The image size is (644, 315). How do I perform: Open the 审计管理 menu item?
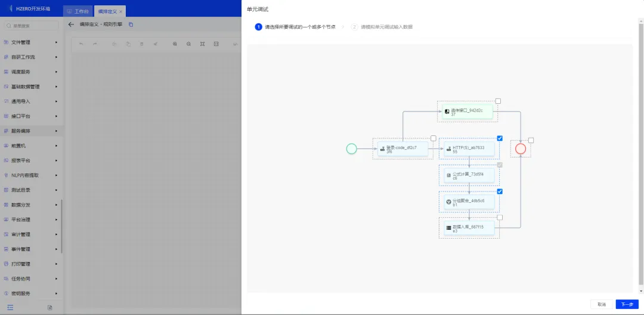31,234
